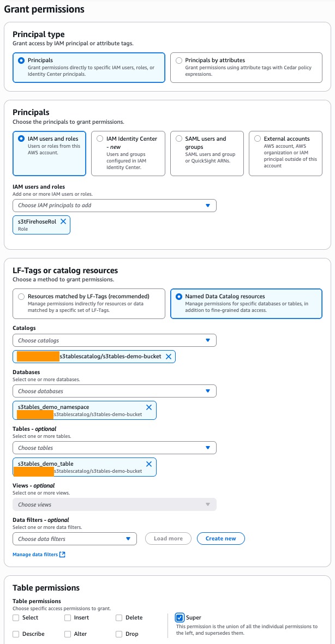Select the External accounts option
Viewport: 335px width, 644px height.
point(257,138)
